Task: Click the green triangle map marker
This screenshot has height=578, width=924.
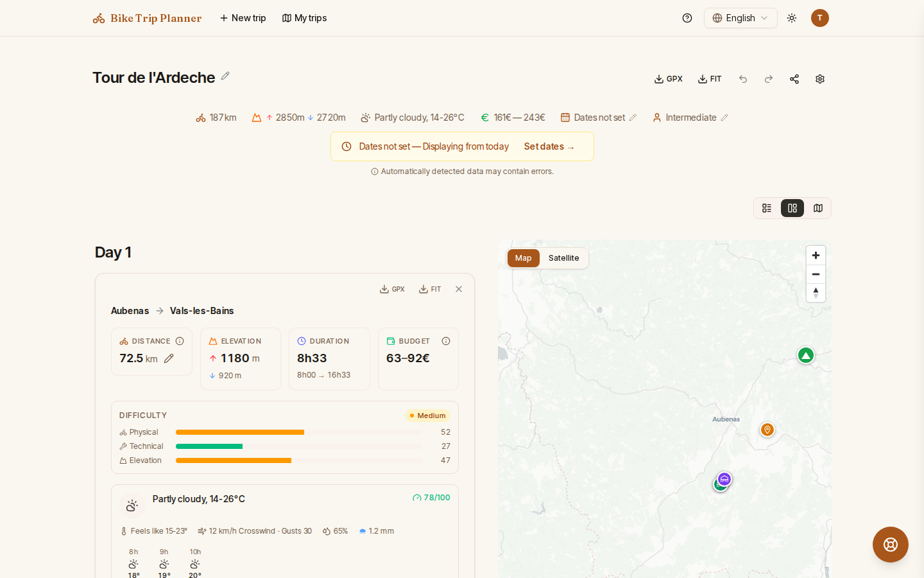Action: (x=806, y=355)
